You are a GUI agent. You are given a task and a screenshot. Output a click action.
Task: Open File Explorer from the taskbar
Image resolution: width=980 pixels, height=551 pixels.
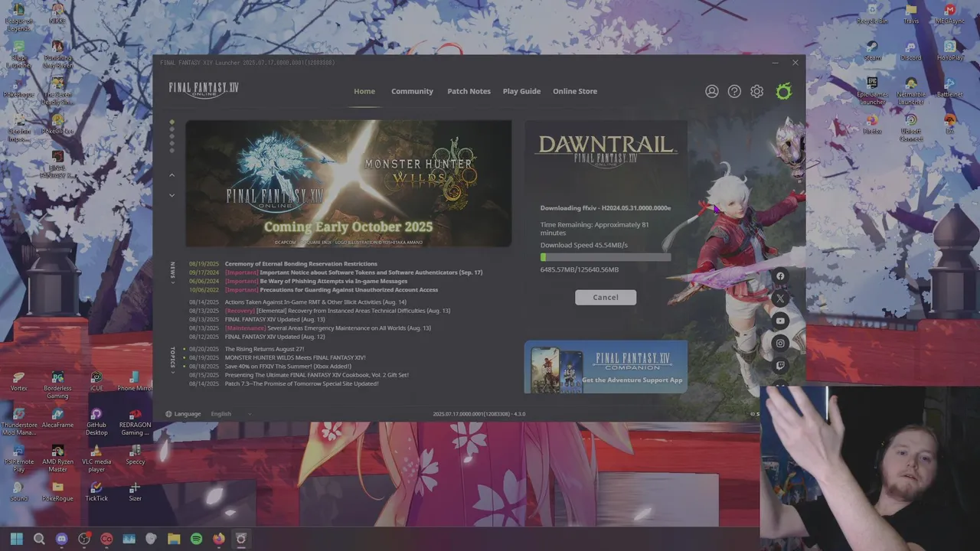pos(174,539)
